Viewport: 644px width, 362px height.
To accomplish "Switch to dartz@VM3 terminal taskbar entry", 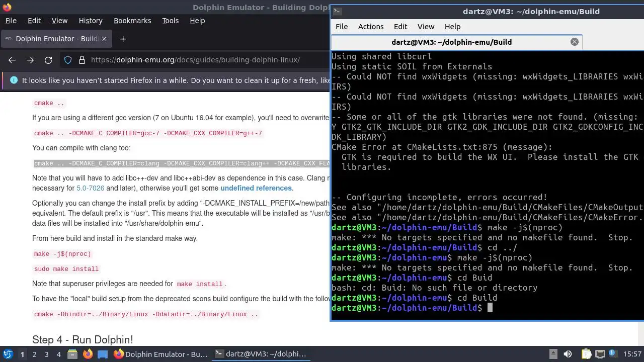I will (x=261, y=354).
